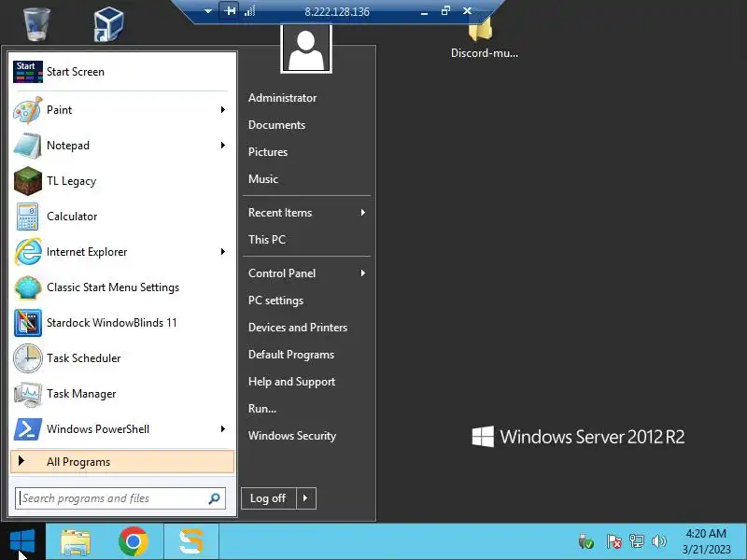Image resolution: width=747 pixels, height=560 pixels.
Task: Click the Log off button
Action: pos(269,498)
